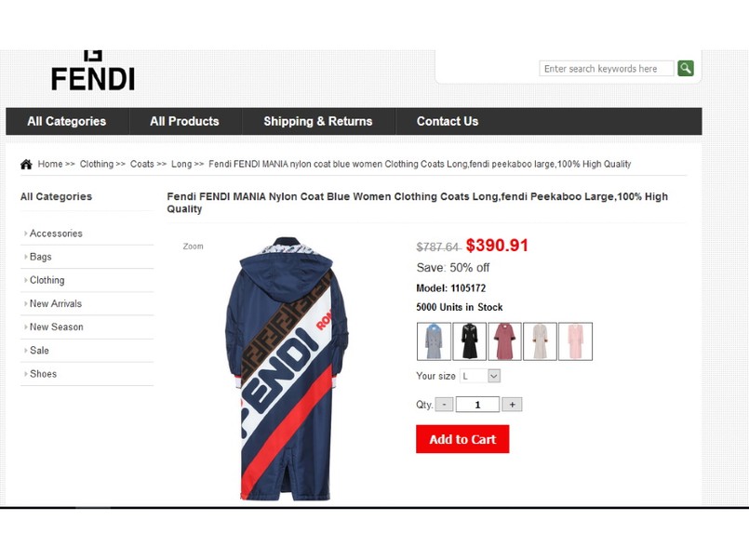749x560 pixels.
Task: Click the search keywords input field
Action: (x=607, y=68)
